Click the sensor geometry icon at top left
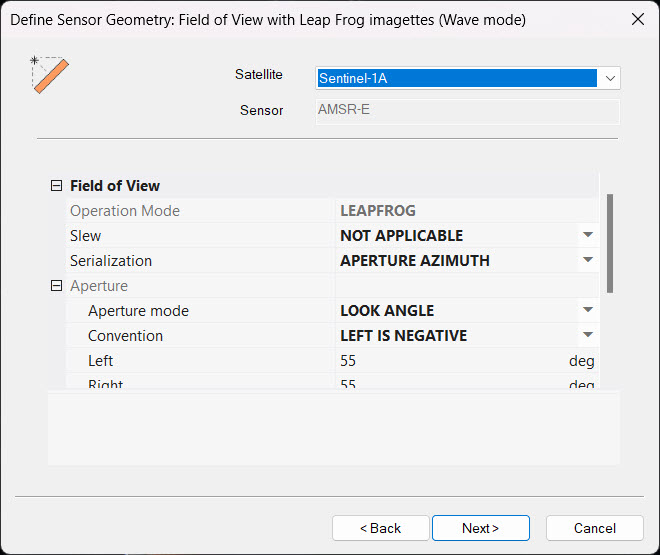The image size is (660, 555). tap(50, 75)
